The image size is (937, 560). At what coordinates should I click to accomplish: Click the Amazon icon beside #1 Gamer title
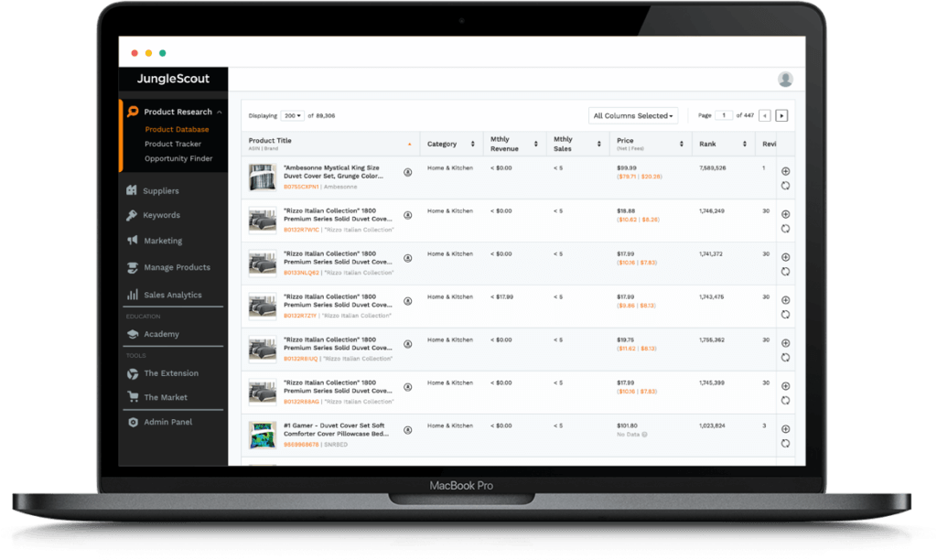407,430
